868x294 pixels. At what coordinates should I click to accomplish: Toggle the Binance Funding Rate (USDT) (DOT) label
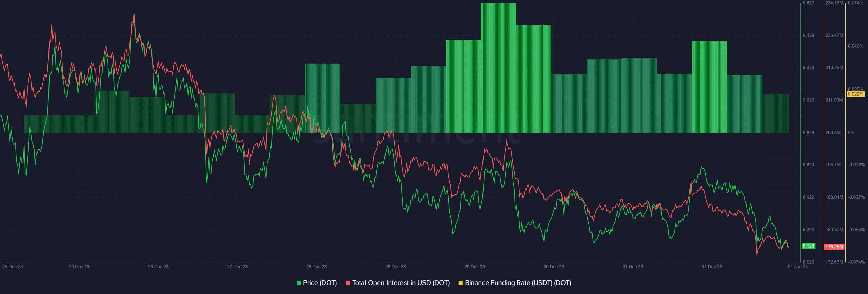[x=518, y=283]
